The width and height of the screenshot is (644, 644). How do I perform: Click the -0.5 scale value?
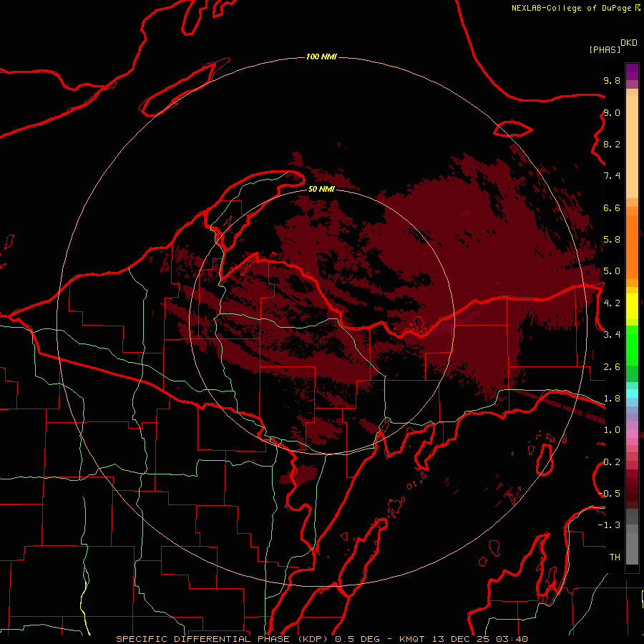pyautogui.click(x=609, y=494)
